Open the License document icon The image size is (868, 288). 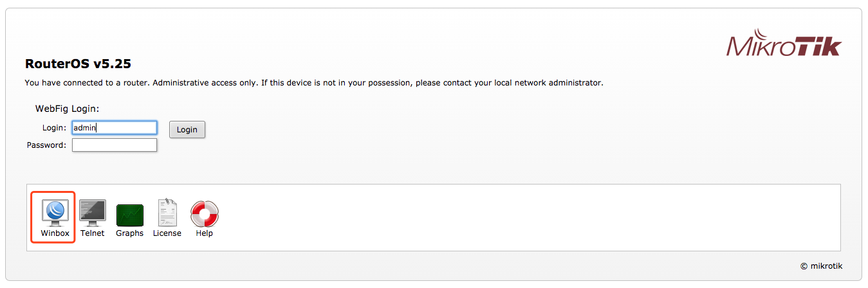167,212
